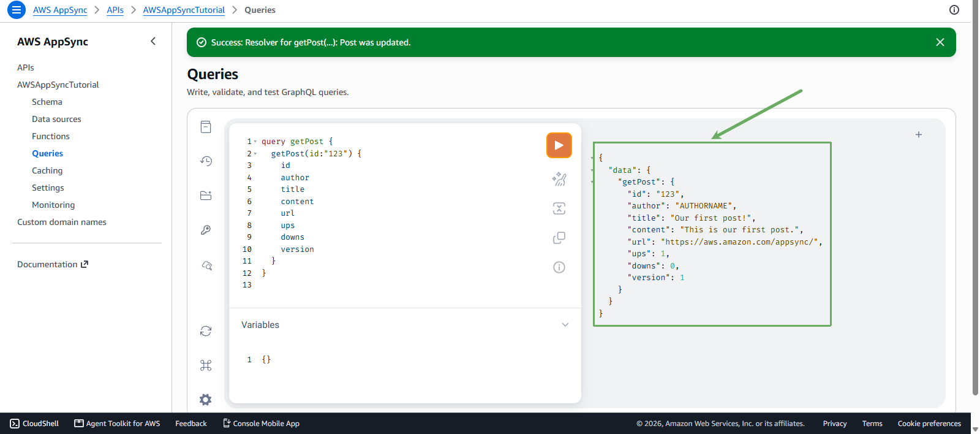Click the variables editor braces line
This screenshot has height=434, width=980.
[x=266, y=360]
